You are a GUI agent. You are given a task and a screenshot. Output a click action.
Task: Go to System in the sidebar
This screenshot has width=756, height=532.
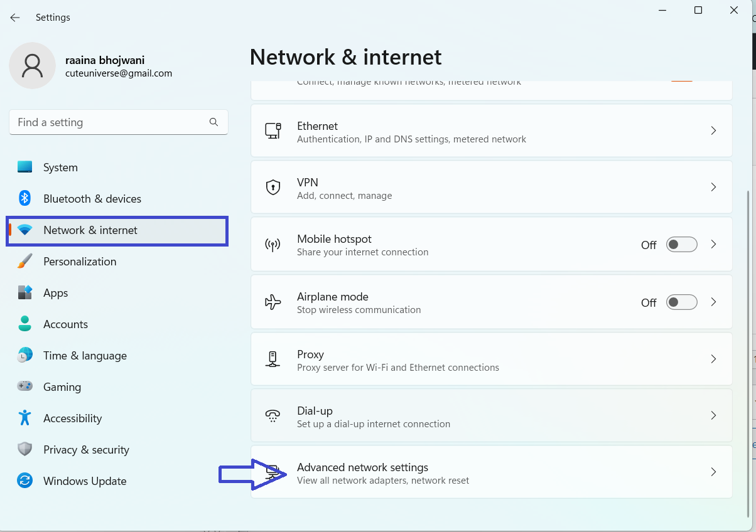click(x=60, y=168)
